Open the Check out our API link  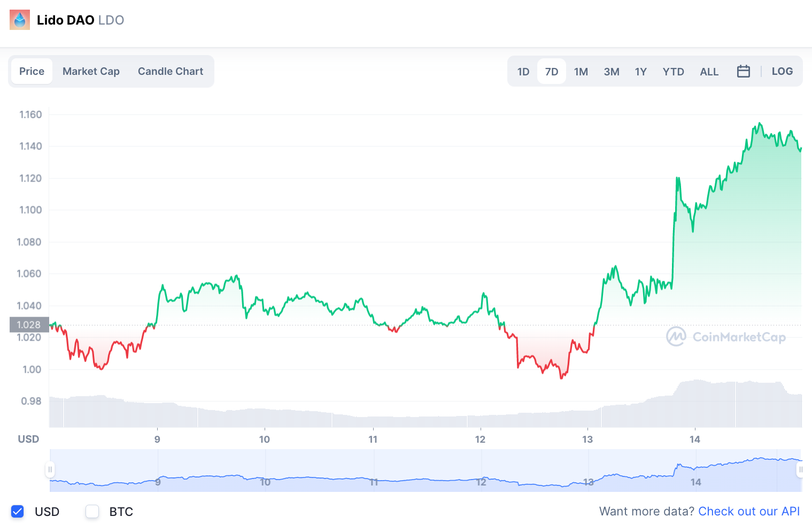[749, 511]
